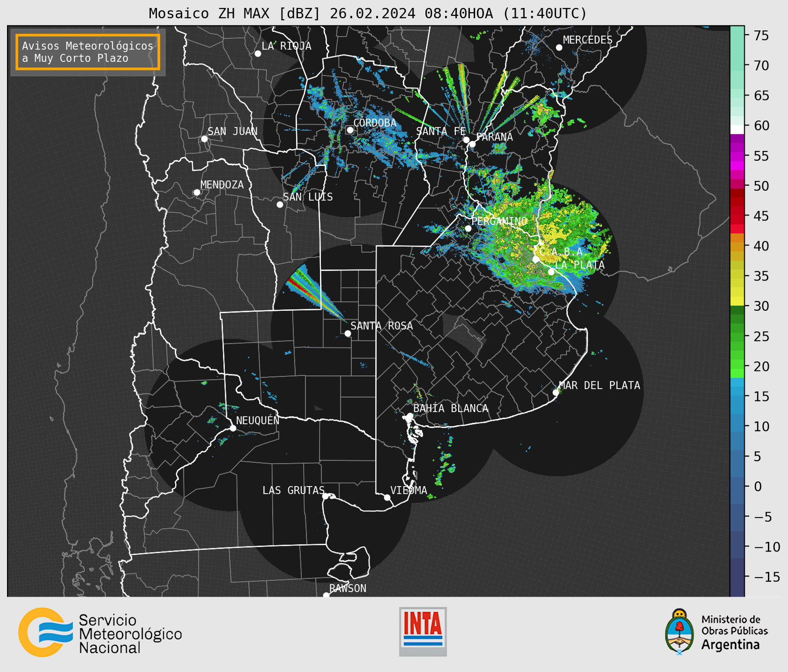Screen dimensions: 788x672
Task: Click the Ministerio de Obras Públicas emblem
Action: tap(680, 631)
